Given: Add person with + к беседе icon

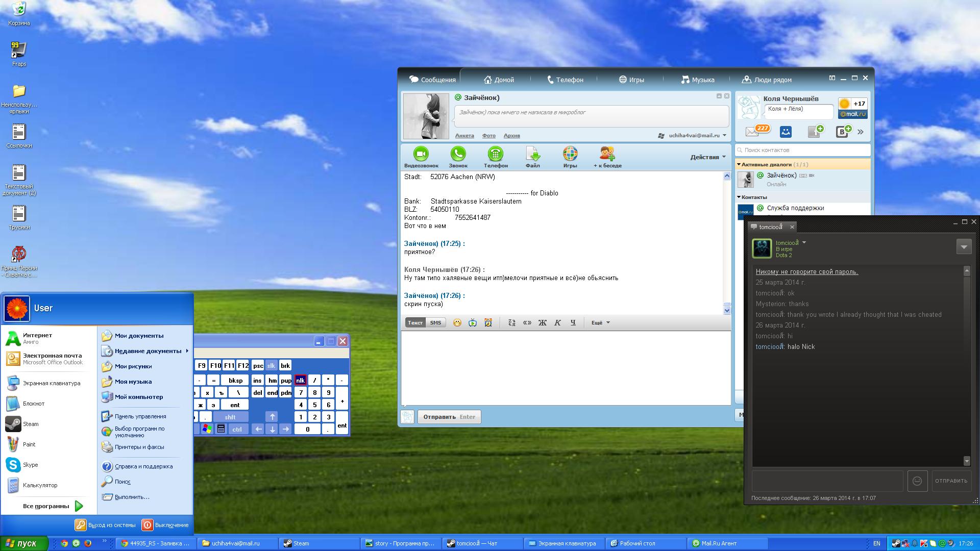Looking at the screenshot, I should click(607, 154).
